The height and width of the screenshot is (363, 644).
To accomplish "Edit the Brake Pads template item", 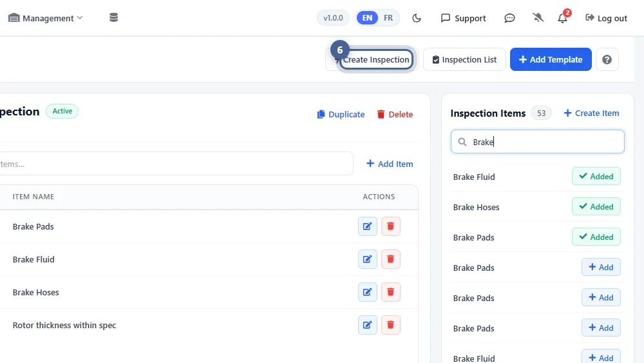I will (x=368, y=226).
